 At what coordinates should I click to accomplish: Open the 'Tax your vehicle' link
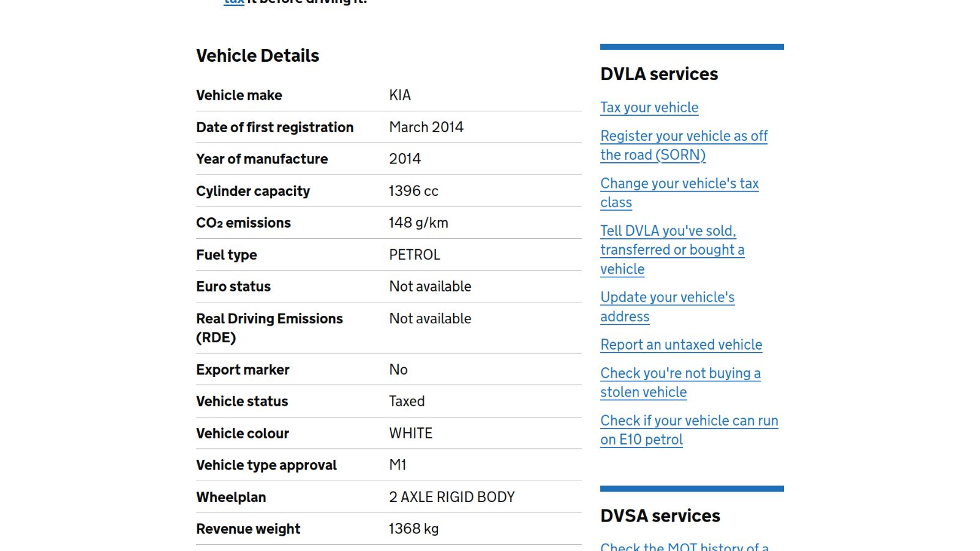coord(649,108)
